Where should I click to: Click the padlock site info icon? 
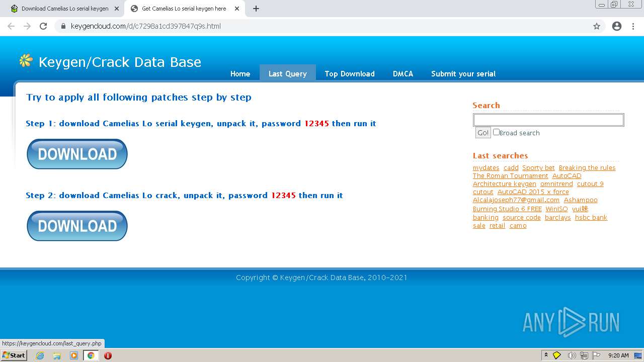tap(63, 26)
